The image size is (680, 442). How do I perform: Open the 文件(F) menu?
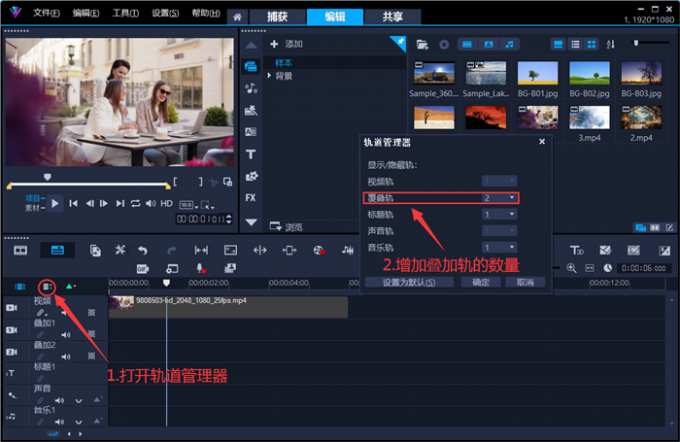[46, 13]
